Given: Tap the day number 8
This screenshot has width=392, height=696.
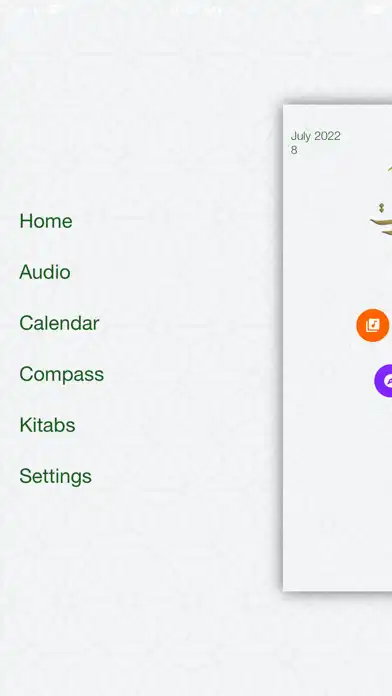Looking at the screenshot, I should click(294, 150).
